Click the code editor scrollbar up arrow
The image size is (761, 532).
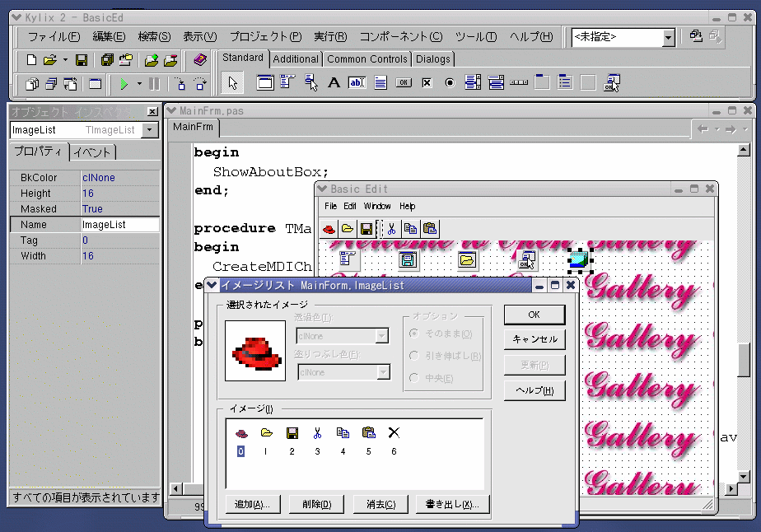tap(743, 150)
